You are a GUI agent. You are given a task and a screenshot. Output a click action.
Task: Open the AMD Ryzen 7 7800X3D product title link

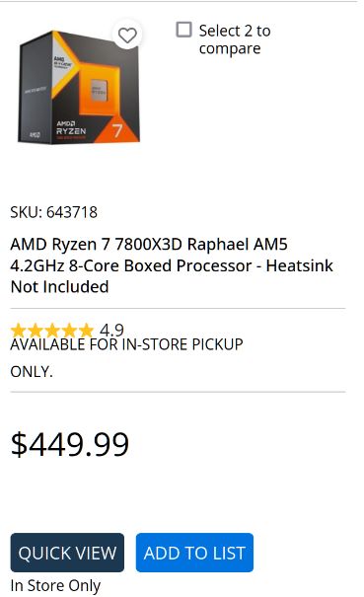(x=172, y=265)
